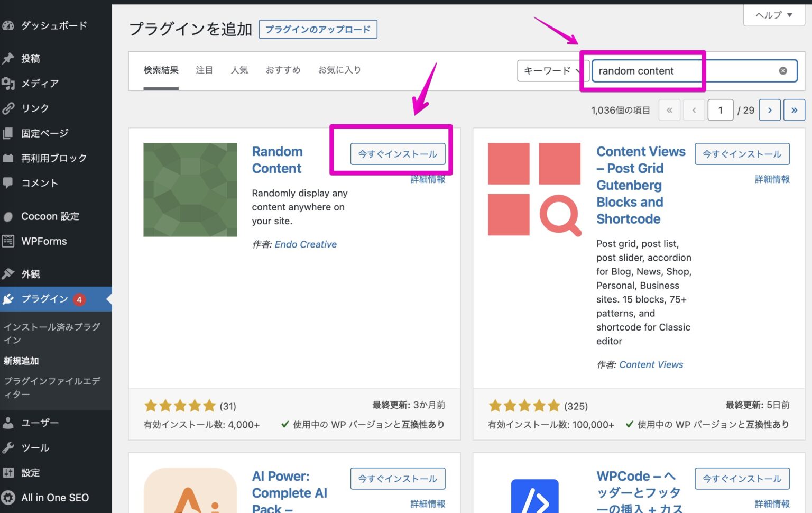Visit author link Endo Creative

point(306,244)
